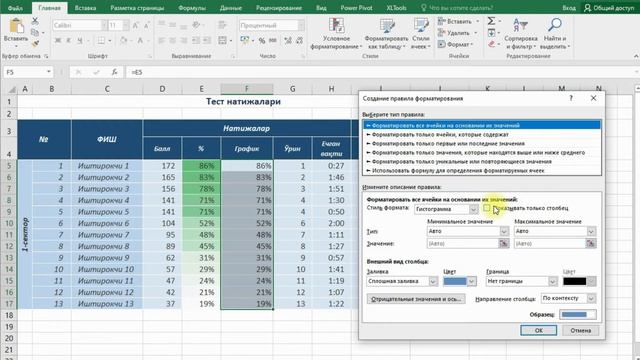Toggle bold Ж formatting

(58, 40)
